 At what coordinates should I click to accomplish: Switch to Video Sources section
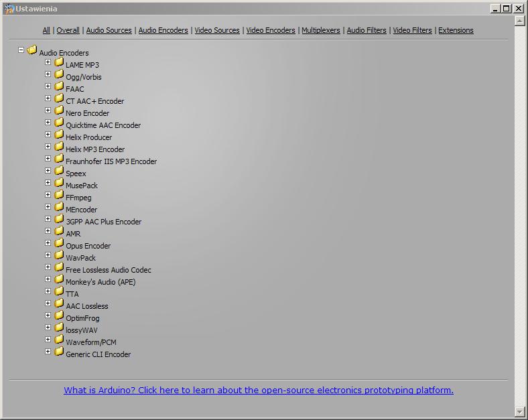tap(217, 30)
